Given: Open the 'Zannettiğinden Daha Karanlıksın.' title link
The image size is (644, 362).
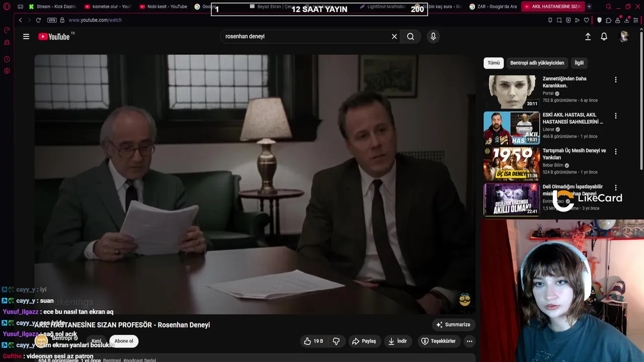Looking at the screenshot, I should coord(565,82).
